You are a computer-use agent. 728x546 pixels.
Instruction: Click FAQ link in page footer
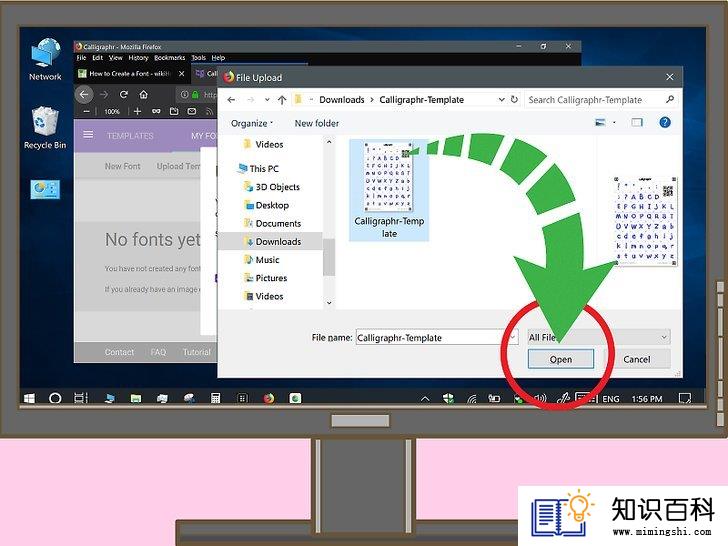[x=158, y=352]
